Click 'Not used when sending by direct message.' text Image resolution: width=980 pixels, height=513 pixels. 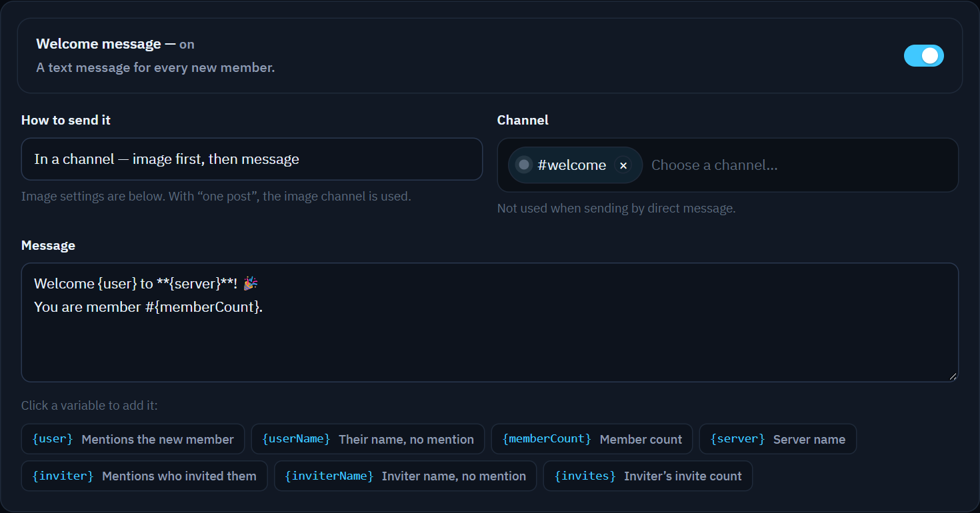(x=616, y=209)
